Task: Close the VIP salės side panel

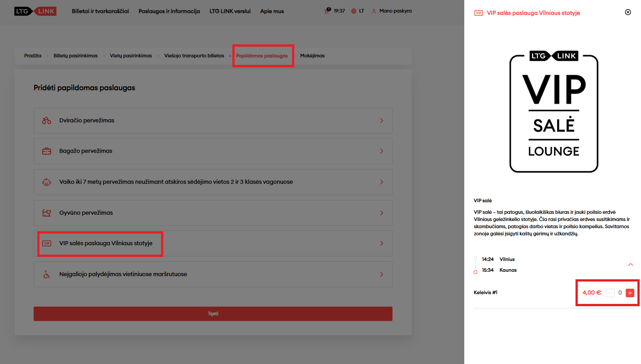Action: coord(628,12)
